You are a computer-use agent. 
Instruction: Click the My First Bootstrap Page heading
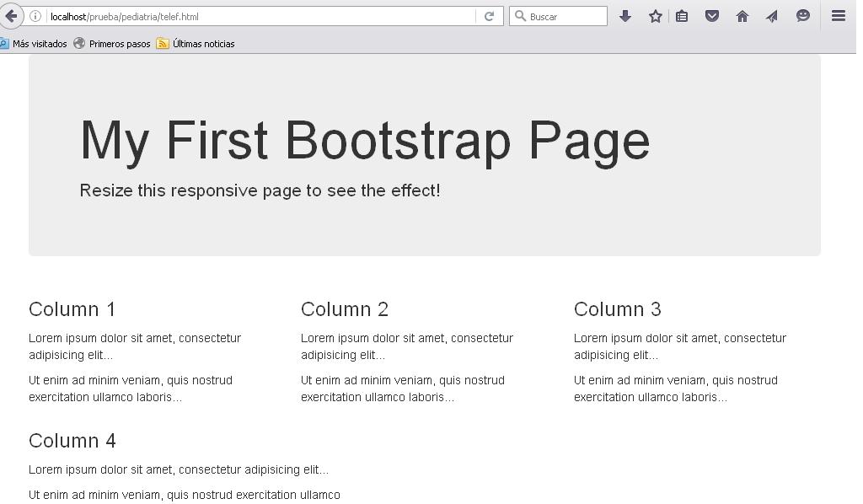pos(364,142)
